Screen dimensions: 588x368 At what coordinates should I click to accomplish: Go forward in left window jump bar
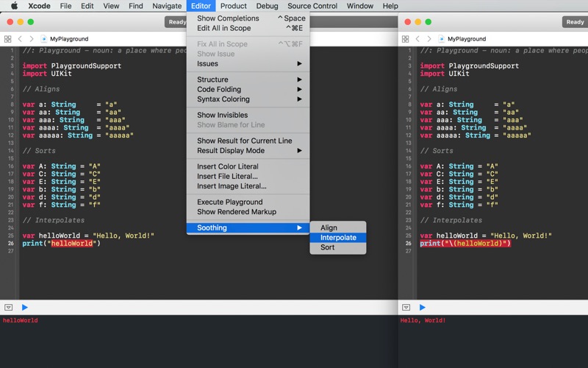[x=32, y=39]
